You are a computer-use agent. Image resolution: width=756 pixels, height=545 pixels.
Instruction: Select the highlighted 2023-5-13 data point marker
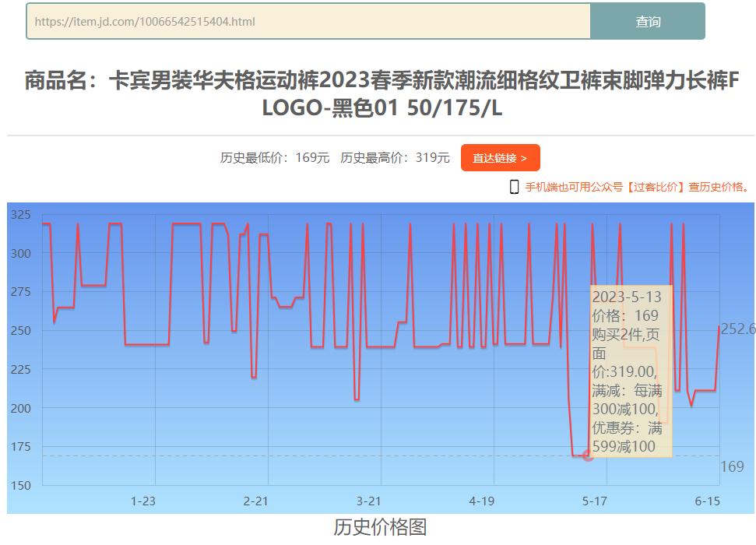click(588, 455)
